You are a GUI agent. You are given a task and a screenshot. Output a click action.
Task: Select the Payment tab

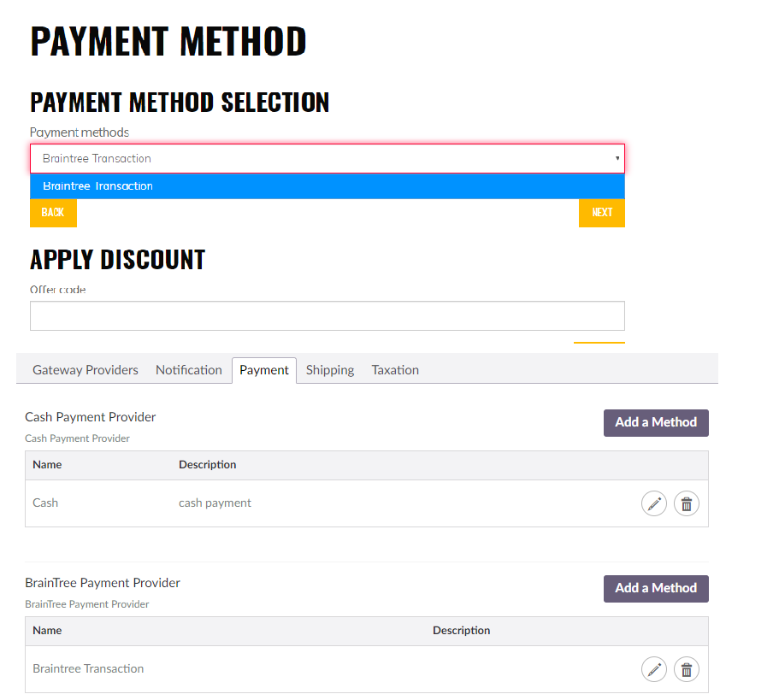(264, 370)
